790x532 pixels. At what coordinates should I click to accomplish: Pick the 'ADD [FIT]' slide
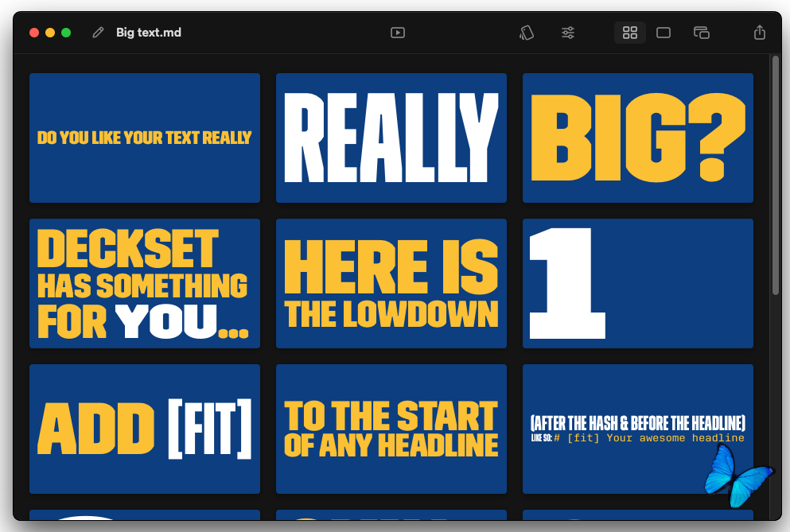[x=145, y=429]
